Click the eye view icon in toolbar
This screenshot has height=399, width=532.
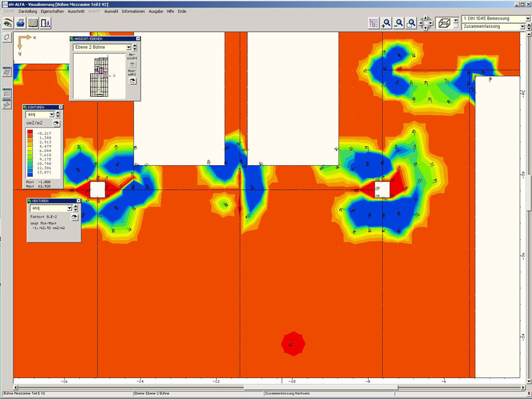pos(8,23)
